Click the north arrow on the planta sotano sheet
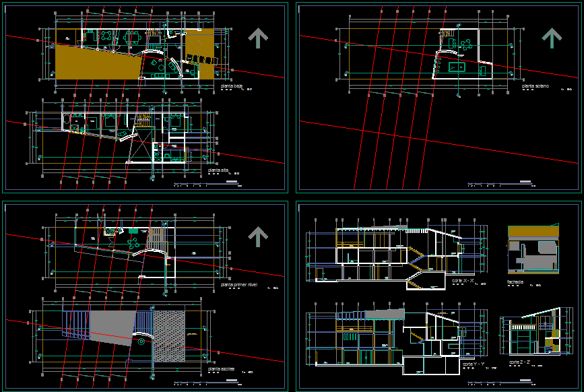 [551, 38]
